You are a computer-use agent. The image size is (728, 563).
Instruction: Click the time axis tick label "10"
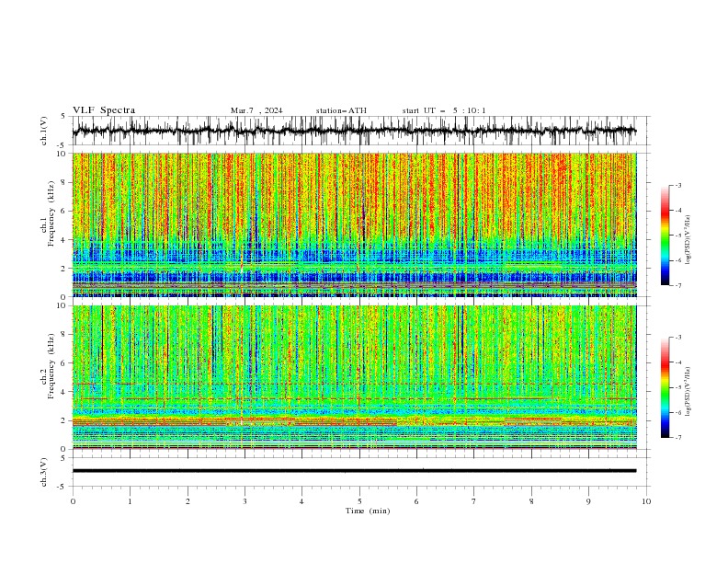646,501
